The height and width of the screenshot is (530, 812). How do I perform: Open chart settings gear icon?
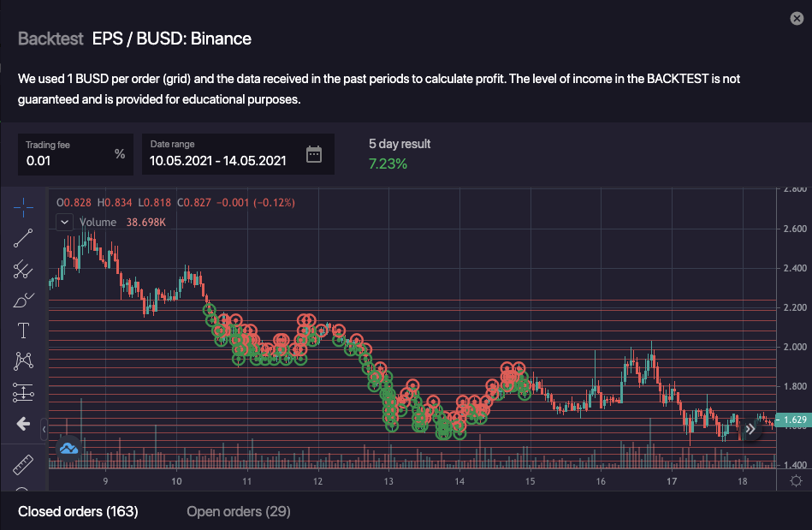(x=795, y=481)
